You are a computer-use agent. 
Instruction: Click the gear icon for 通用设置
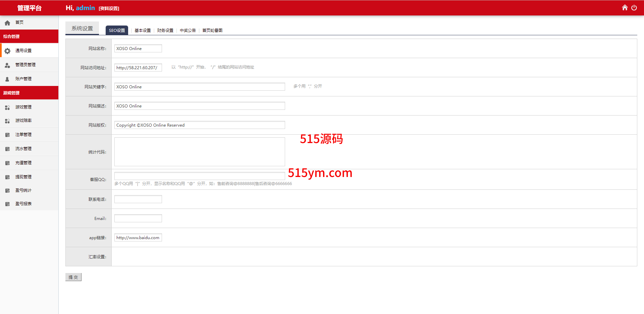coord(7,51)
